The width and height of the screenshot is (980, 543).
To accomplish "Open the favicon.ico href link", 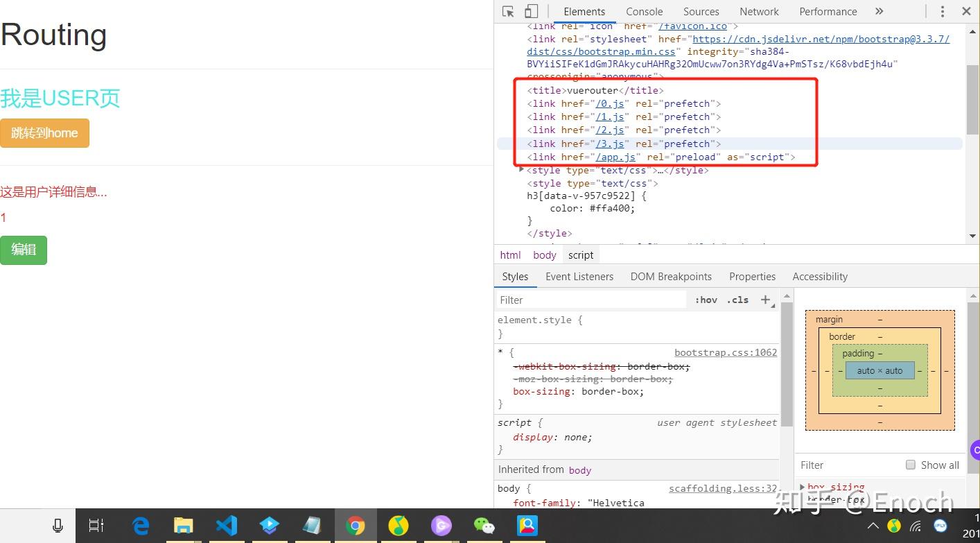I will coord(692,26).
